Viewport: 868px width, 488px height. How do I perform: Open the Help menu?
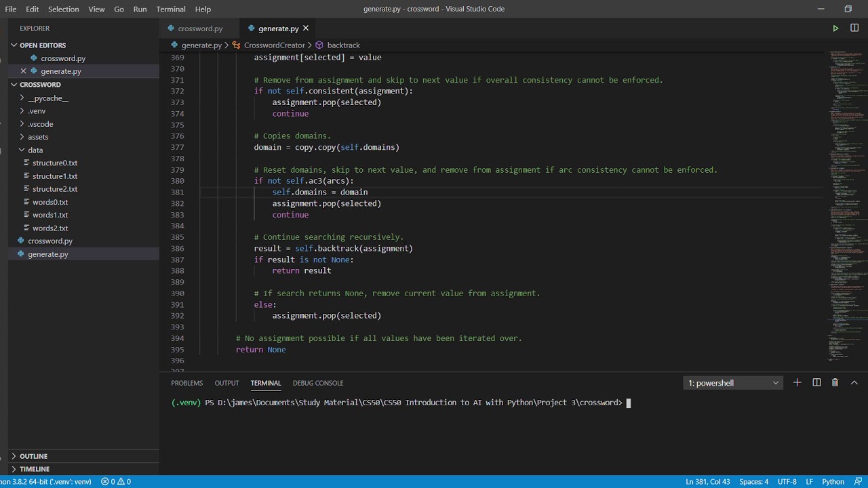point(203,9)
